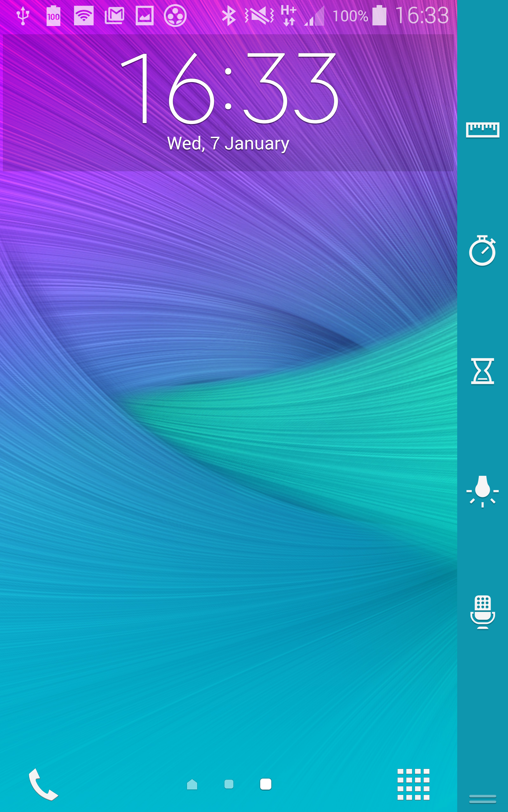This screenshot has width=508, height=812.
Task: Open the Gmail notification icon
Action: [x=114, y=16]
